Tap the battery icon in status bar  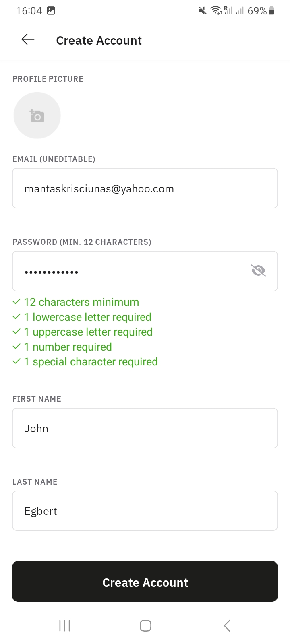pos(272,11)
